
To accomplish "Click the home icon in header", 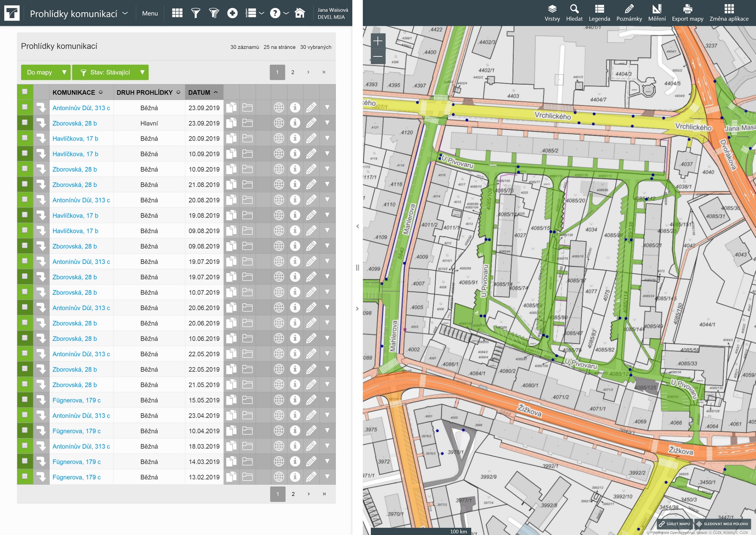I will (x=300, y=13).
